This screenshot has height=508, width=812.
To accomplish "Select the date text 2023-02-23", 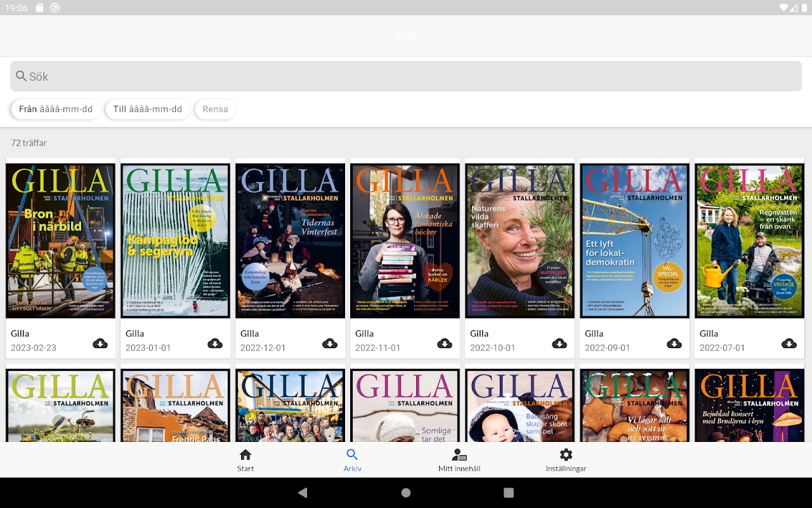I will (34, 348).
